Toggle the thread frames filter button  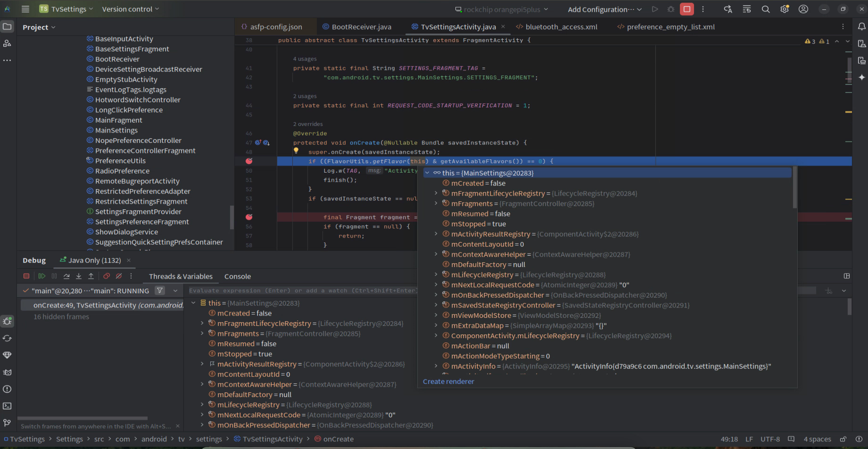(x=160, y=291)
